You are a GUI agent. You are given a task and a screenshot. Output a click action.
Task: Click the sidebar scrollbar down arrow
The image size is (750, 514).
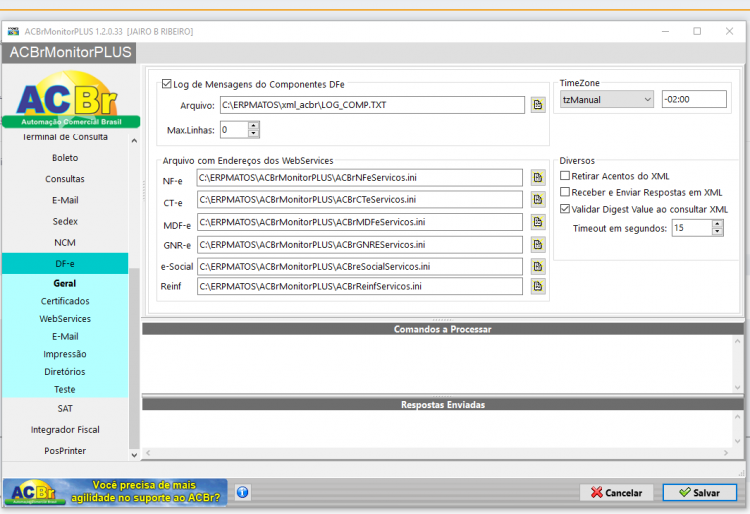pyautogui.click(x=134, y=455)
